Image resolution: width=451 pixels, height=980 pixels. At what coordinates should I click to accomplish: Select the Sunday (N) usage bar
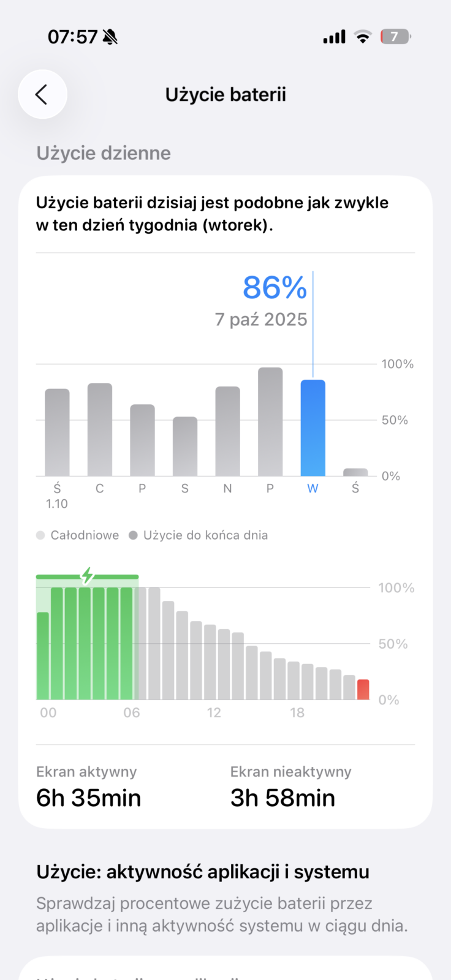227,431
